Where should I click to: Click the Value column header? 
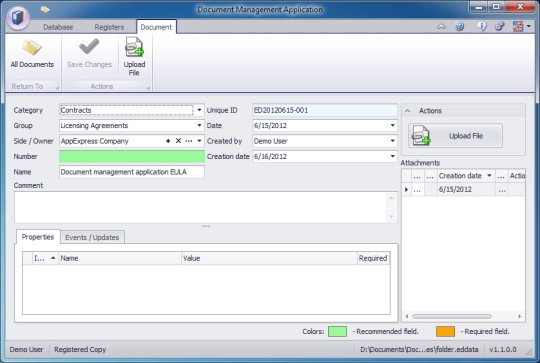point(269,258)
